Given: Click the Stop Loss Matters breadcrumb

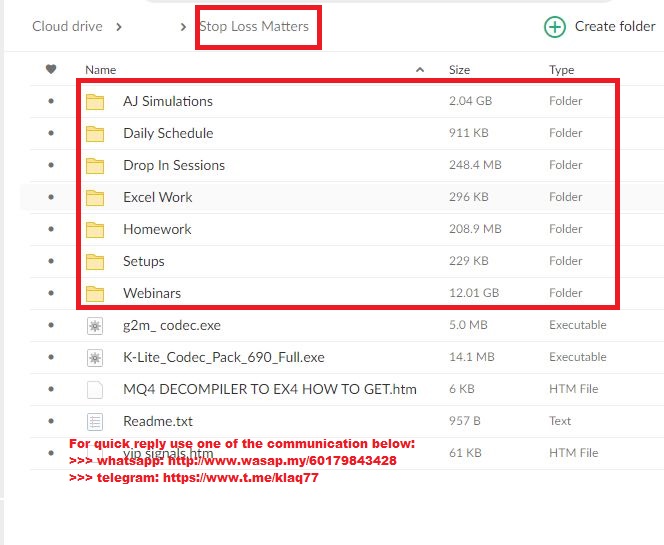Looking at the screenshot, I should (254, 26).
